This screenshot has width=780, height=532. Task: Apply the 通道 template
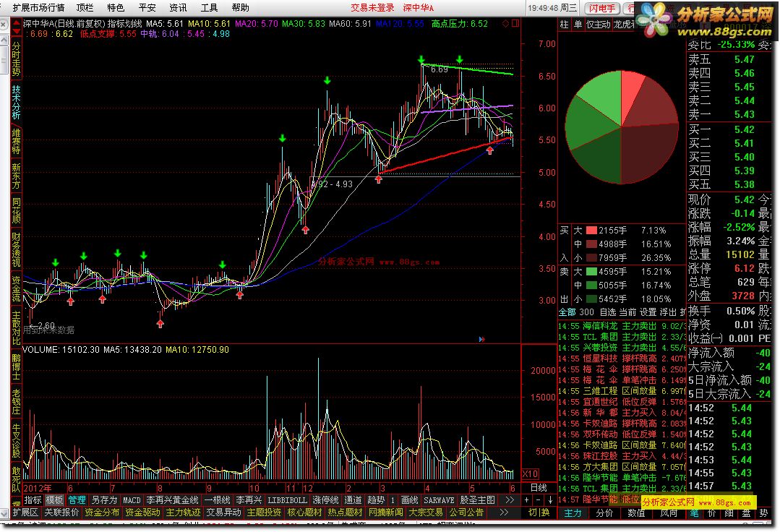[x=353, y=499]
